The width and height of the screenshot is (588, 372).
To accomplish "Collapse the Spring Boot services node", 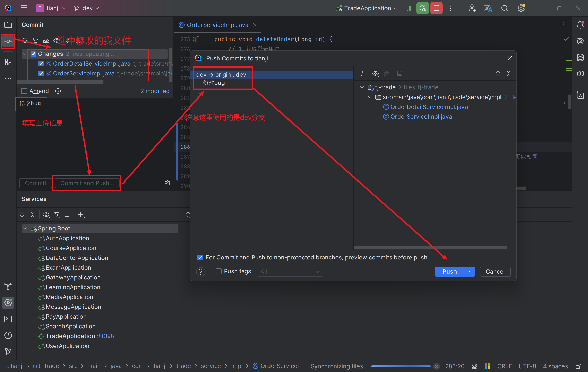I will click(x=25, y=228).
